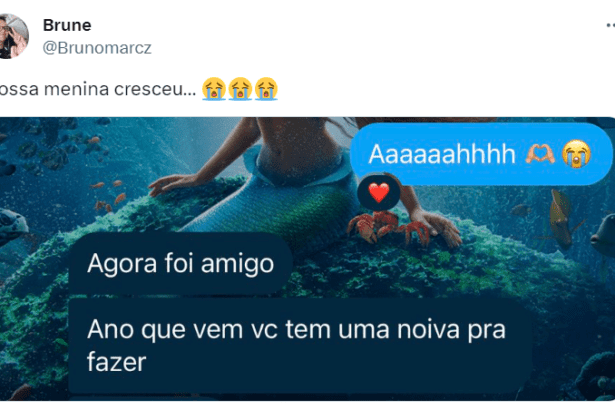Click the yellow fish on image right side
Screen dimensions: 615x410
[x=561, y=219]
